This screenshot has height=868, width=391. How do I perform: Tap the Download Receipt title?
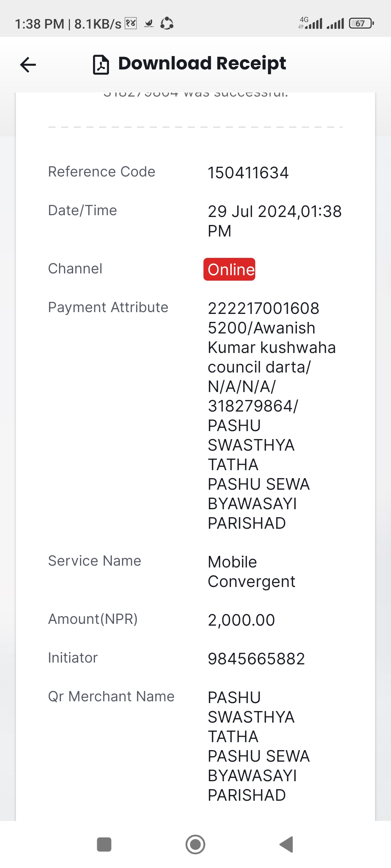pyautogui.click(x=202, y=64)
